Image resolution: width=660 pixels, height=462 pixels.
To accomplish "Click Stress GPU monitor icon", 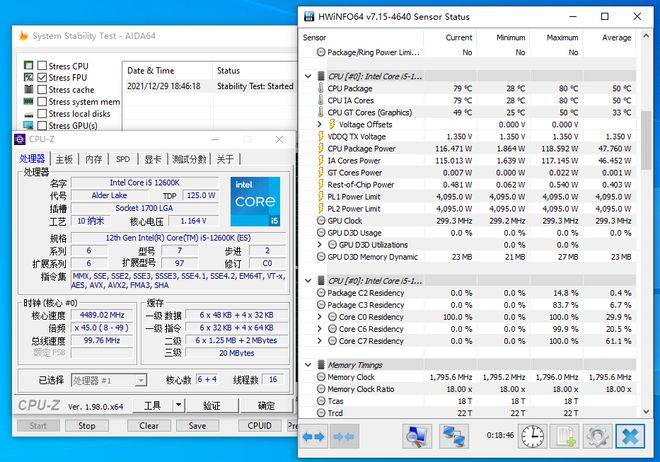I will pyautogui.click(x=28, y=125).
